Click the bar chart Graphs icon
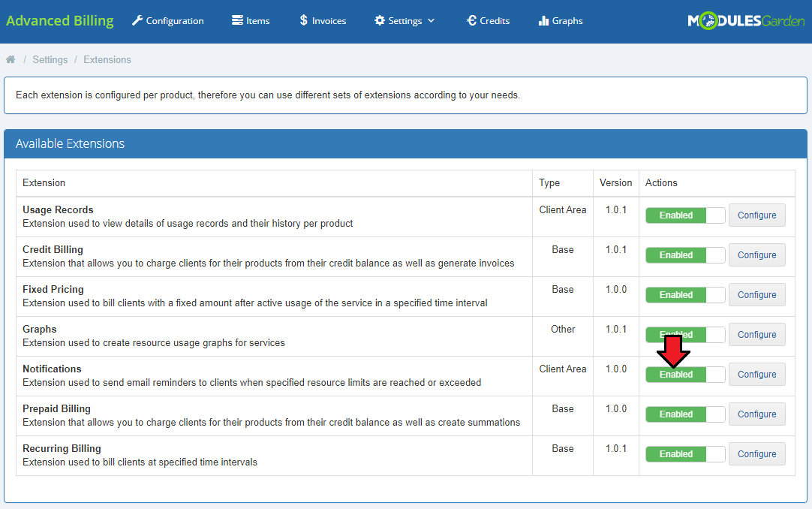 [x=543, y=21]
